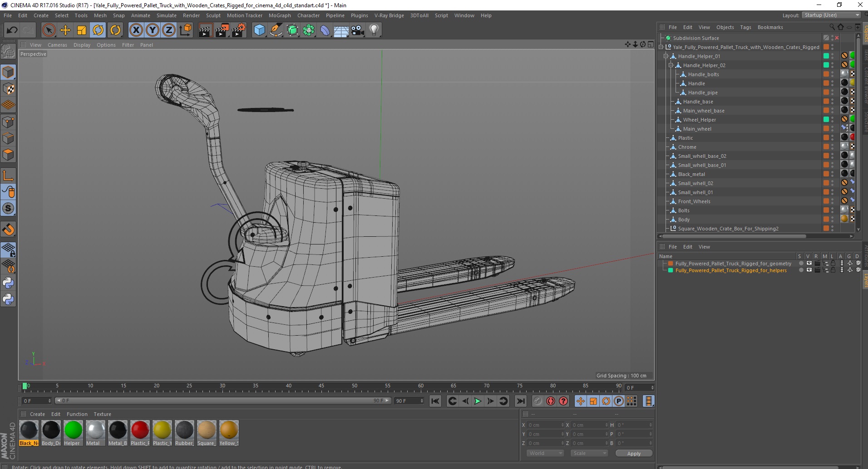Click the first Python script icon
Screen dimensions: 868x469
click(x=8, y=283)
